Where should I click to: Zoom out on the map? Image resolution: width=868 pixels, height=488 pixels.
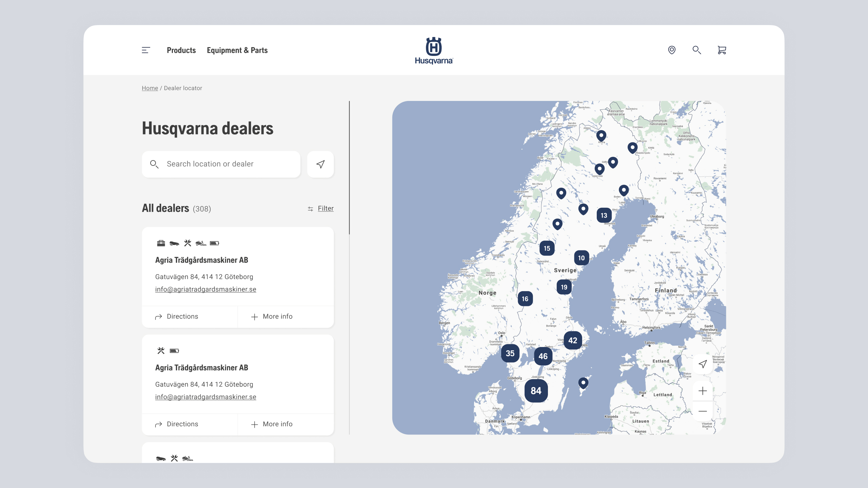tap(703, 411)
